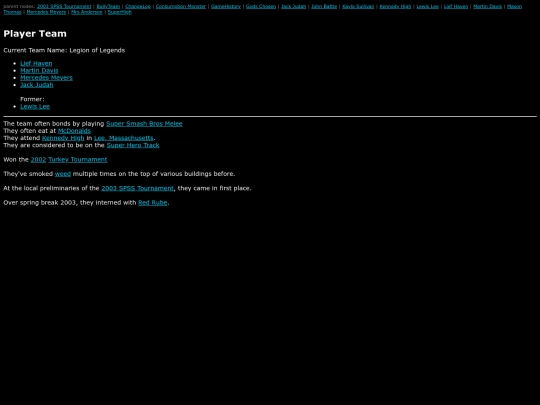This screenshot has height=405, width=540.
Task: Open the Mrs Anderson parent node link
Action: click(87, 12)
